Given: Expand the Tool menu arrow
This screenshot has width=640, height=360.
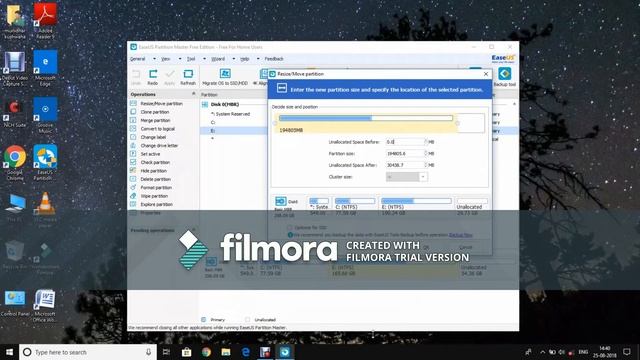Looking at the screenshot, I should (204, 59).
